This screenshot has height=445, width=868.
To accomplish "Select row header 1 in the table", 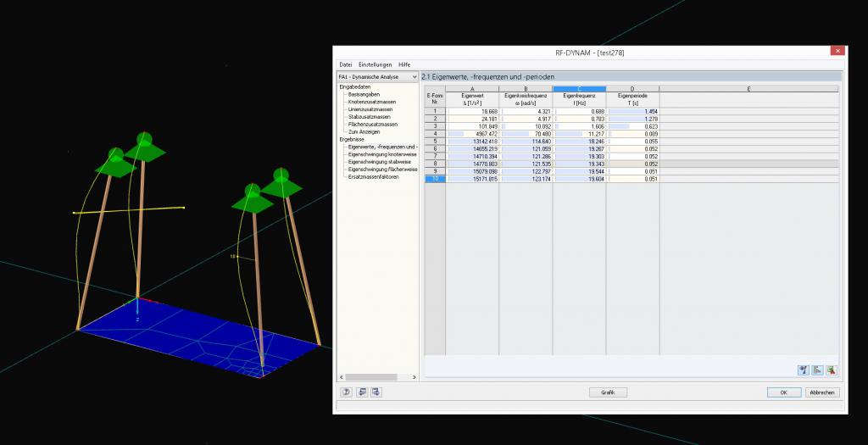I will (435, 111).
